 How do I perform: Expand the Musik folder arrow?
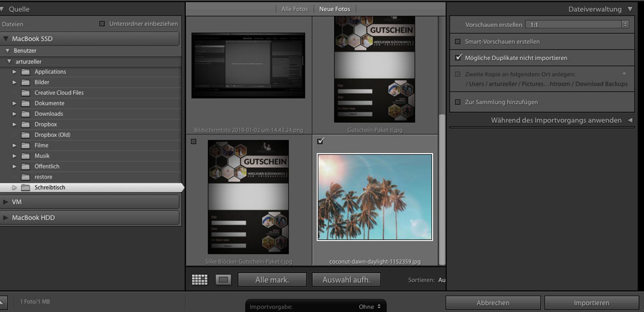tap(14, 156)
